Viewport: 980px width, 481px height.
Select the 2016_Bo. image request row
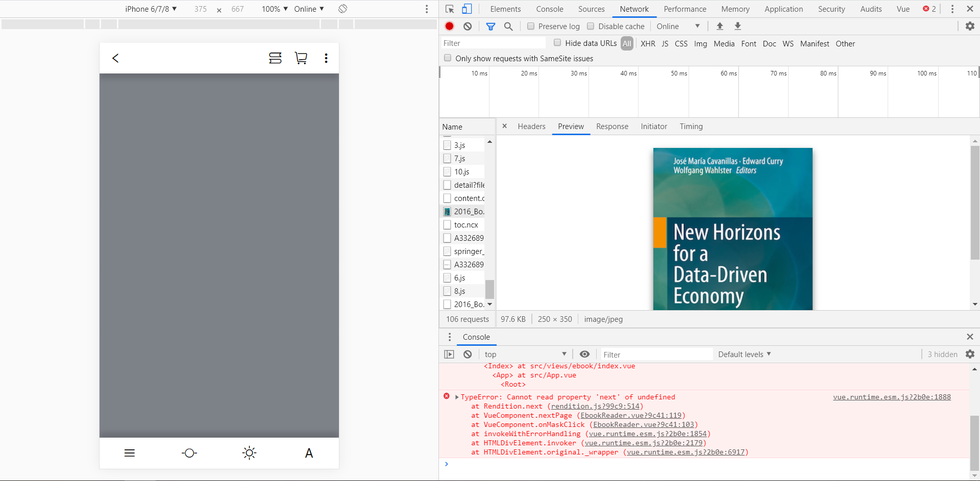(x=463, y=211)
